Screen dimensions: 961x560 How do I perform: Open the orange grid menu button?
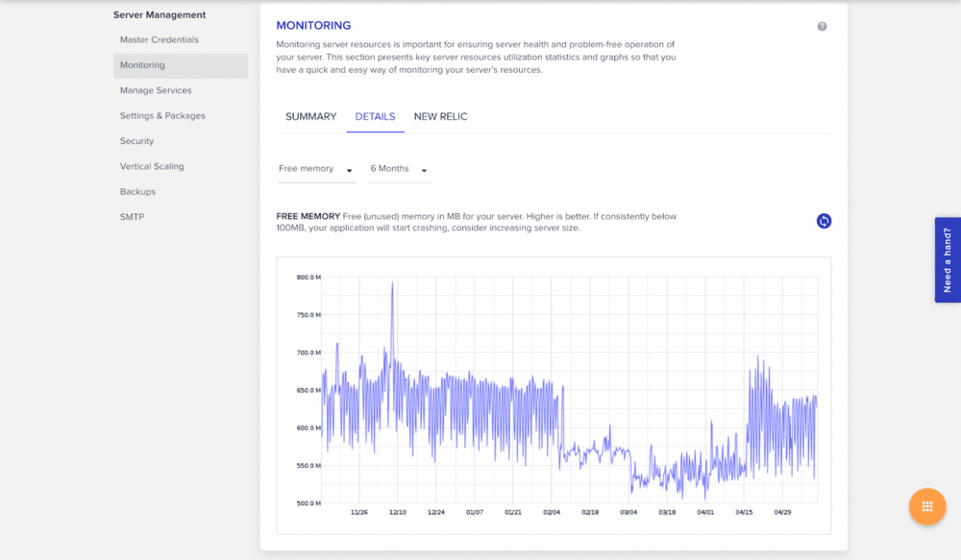point(926,506)
